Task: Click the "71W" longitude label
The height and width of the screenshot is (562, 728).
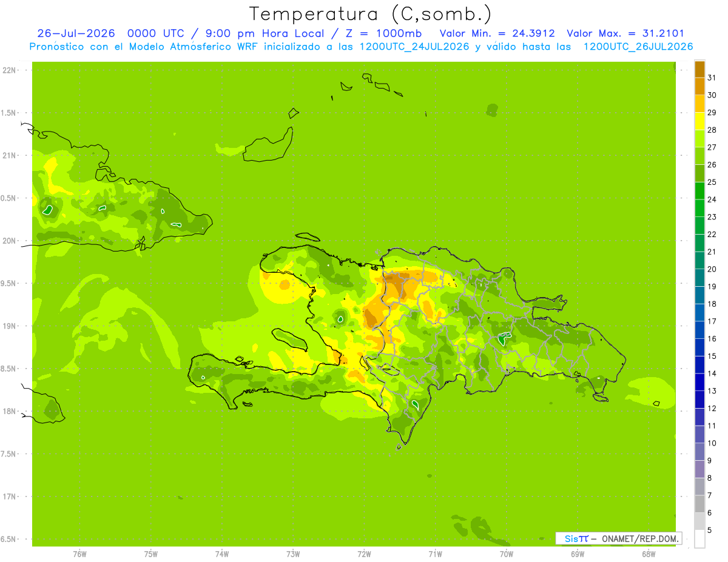Action: pyautogui.click(x=435, y=555)
